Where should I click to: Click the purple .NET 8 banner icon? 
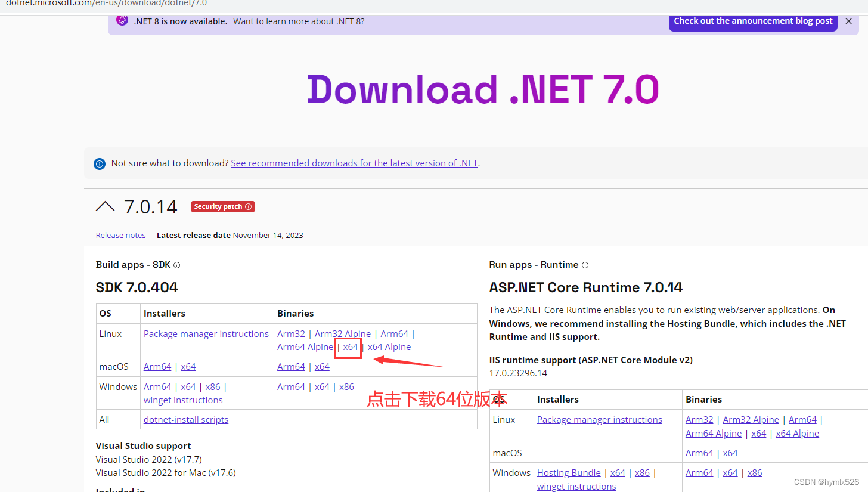[122, 20]
